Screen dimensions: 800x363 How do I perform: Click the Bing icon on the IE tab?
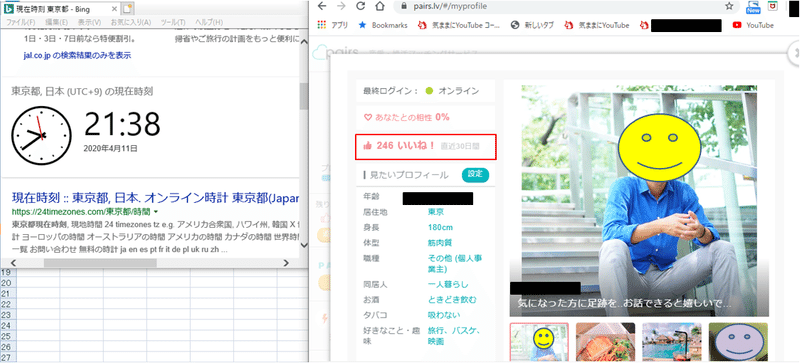(x=8, y=8)
